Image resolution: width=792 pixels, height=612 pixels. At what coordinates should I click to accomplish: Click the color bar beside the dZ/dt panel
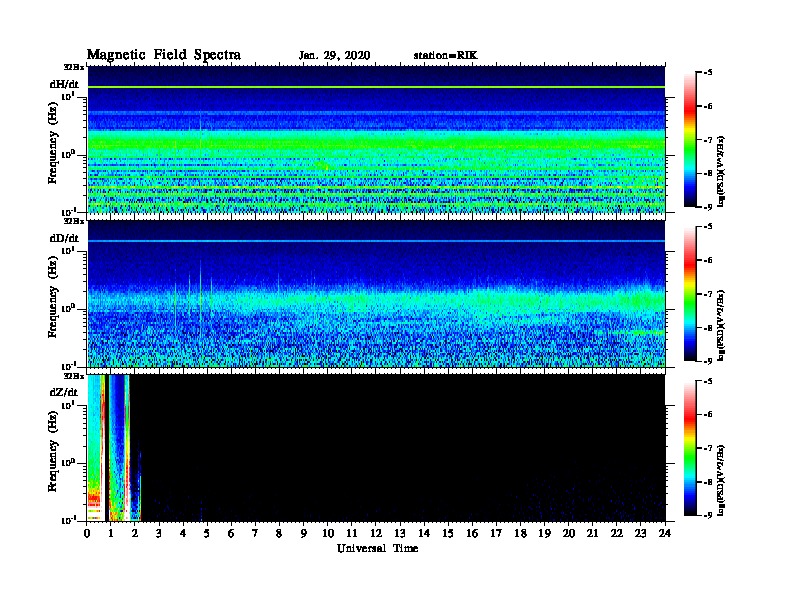tap(690, 448)
